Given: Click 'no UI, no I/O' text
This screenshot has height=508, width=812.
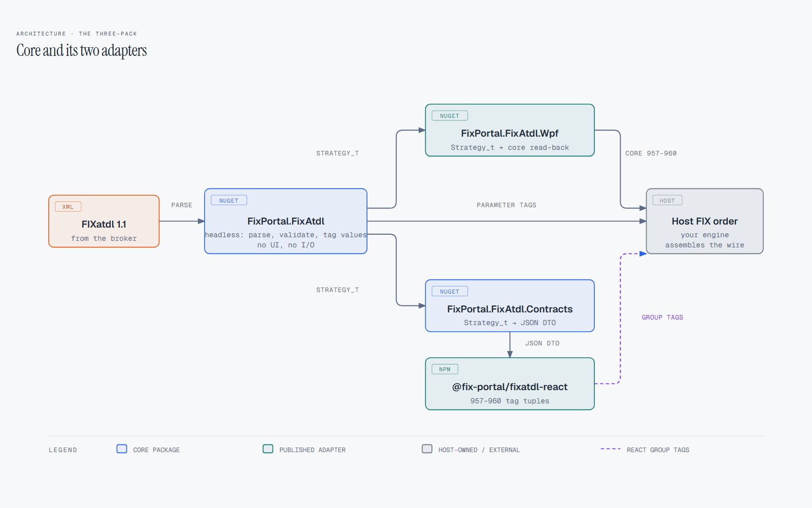Looking at the screenshot, I should 286,245.
